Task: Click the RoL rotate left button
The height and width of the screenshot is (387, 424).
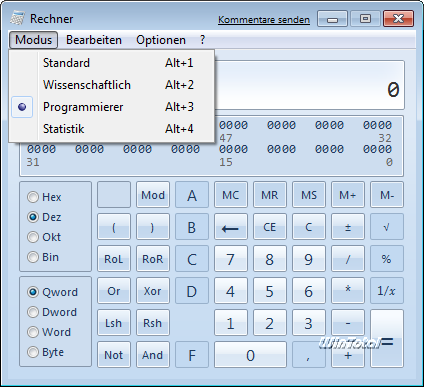Action: tap(114, 259)
